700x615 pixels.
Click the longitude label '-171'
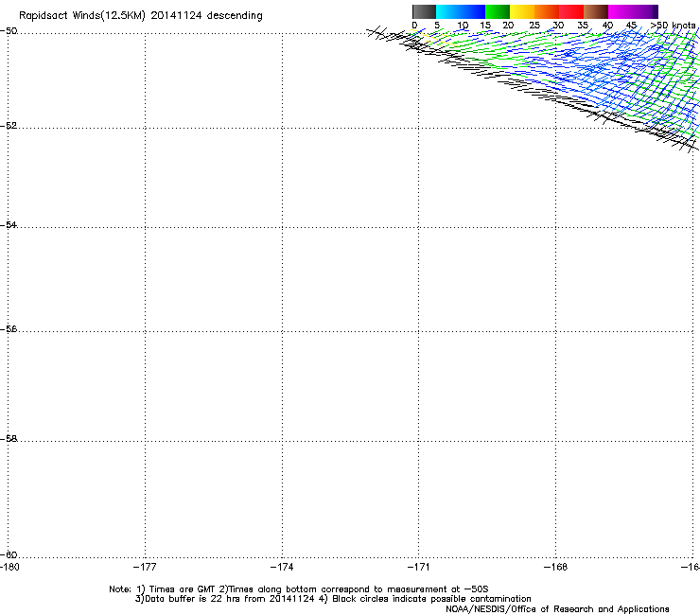[419, 567]
